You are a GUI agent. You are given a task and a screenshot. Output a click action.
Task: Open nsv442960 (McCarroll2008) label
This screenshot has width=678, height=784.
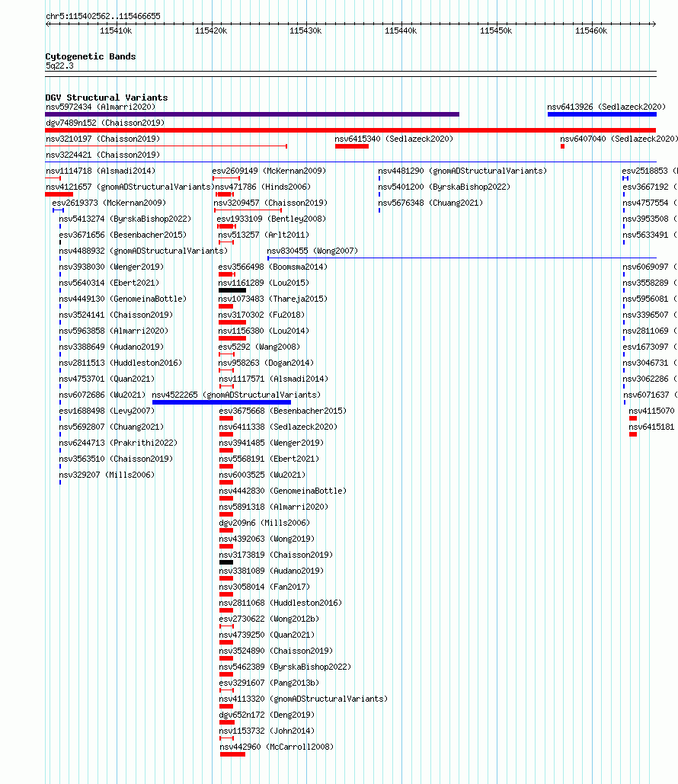pos(277,747)
